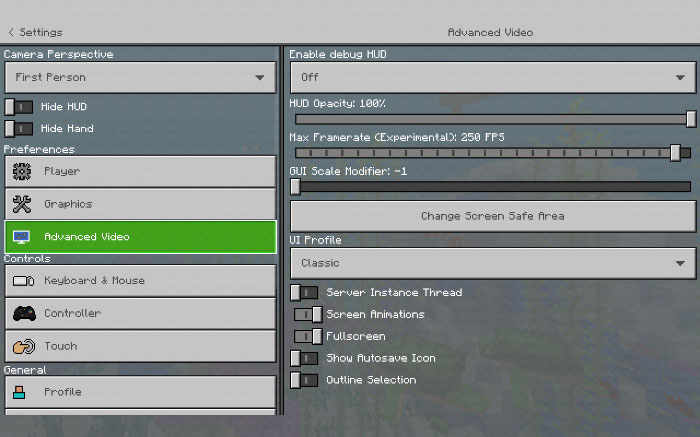Open the UI Profile Classic dropdown
The width and height of the screenshot is (700, 437).
[493, 263]
